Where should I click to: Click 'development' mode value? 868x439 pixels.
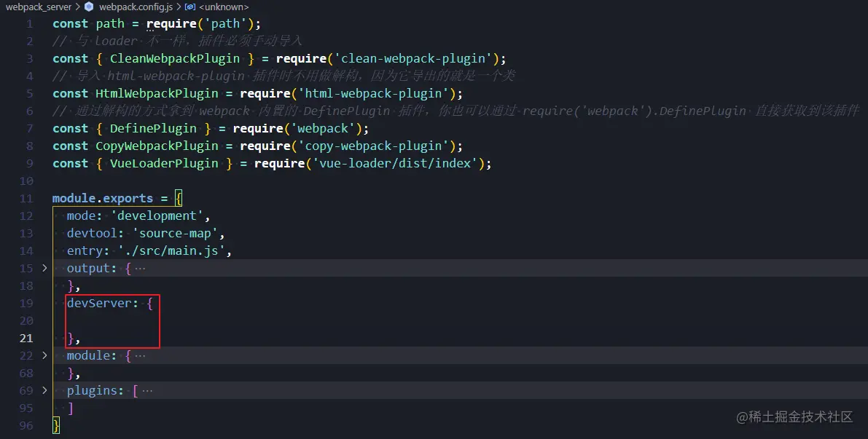(x=157, y=215)
